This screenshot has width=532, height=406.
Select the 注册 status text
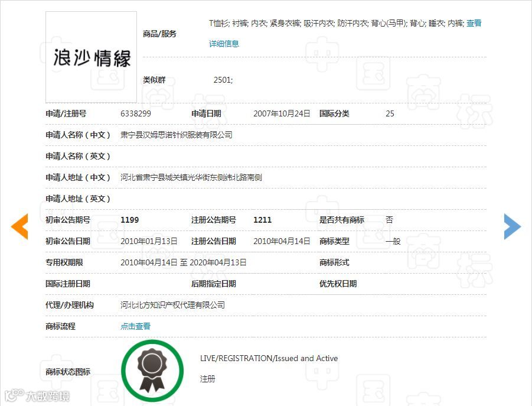click(208, 379)
